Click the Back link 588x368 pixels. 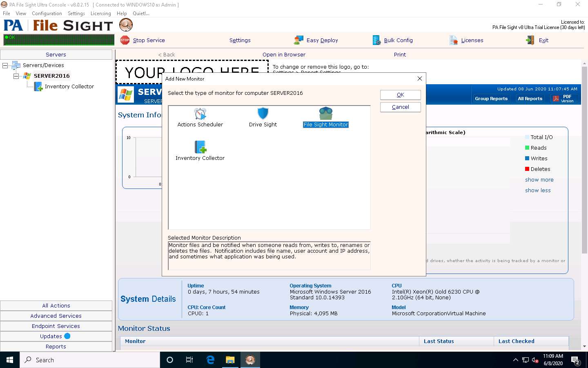pyautogui.click(x=167, y=54)
